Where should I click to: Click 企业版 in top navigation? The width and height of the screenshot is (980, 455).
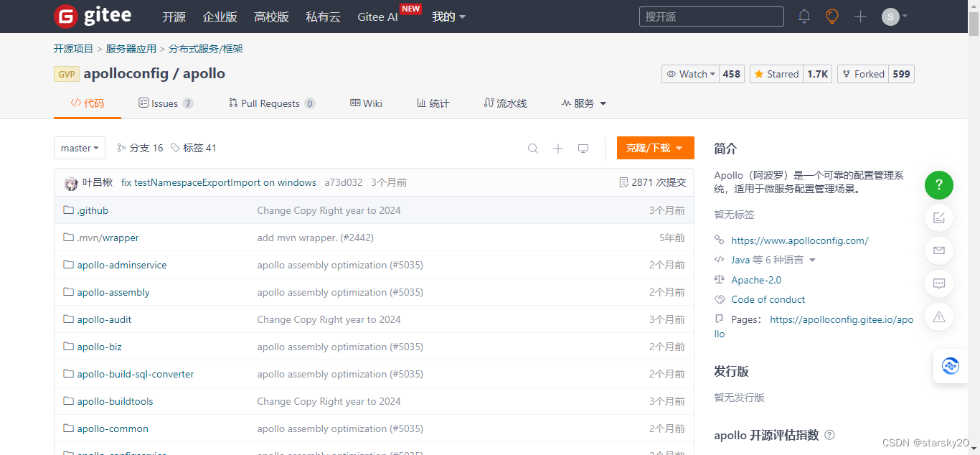coord(220,17)
